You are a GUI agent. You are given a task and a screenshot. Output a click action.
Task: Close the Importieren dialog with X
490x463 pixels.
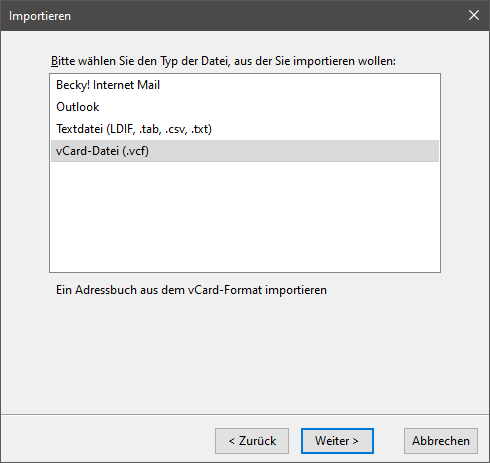click(x=474, y=15)
